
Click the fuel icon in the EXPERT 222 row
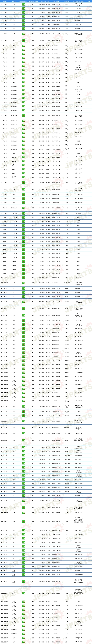coord(23,630)
